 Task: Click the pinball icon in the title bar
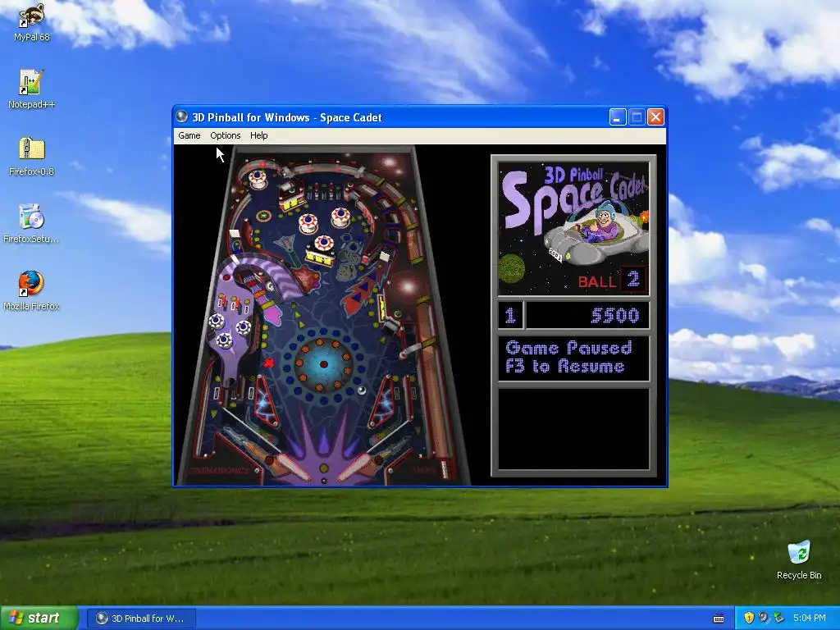pos(182,116)
